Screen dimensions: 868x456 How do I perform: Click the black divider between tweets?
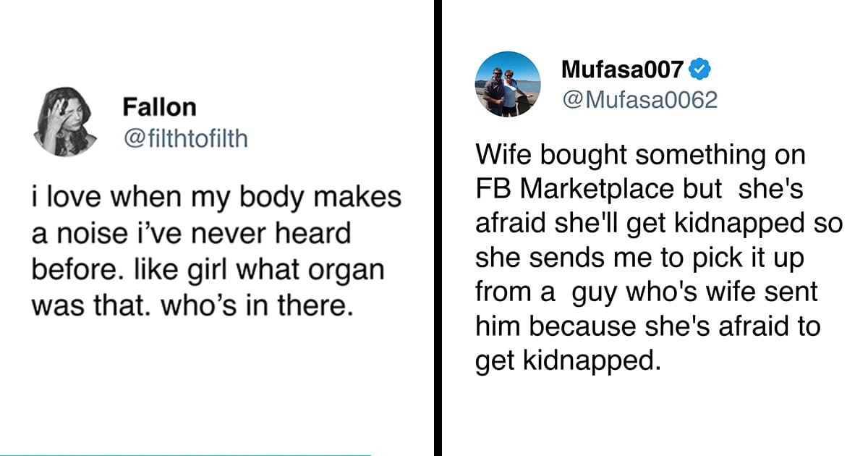[438, 228]
